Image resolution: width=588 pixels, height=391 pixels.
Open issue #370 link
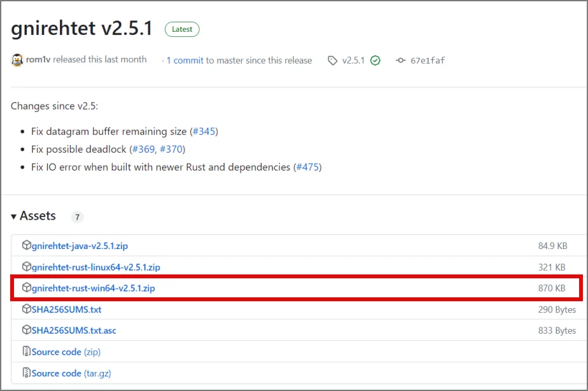point(171,150)
